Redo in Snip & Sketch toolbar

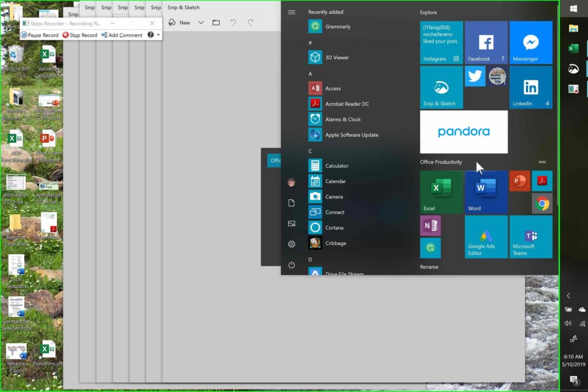pos(250,22)
